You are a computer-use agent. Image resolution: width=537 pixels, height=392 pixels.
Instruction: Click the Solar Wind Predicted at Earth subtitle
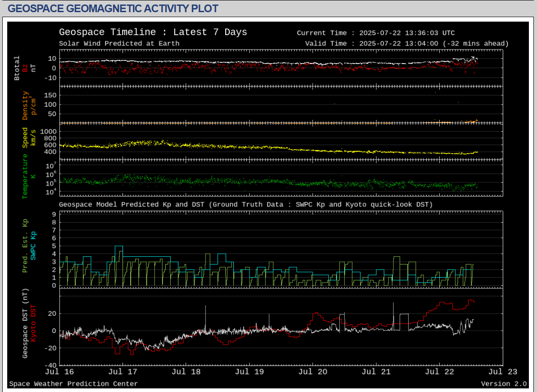[x=119, y=44]
